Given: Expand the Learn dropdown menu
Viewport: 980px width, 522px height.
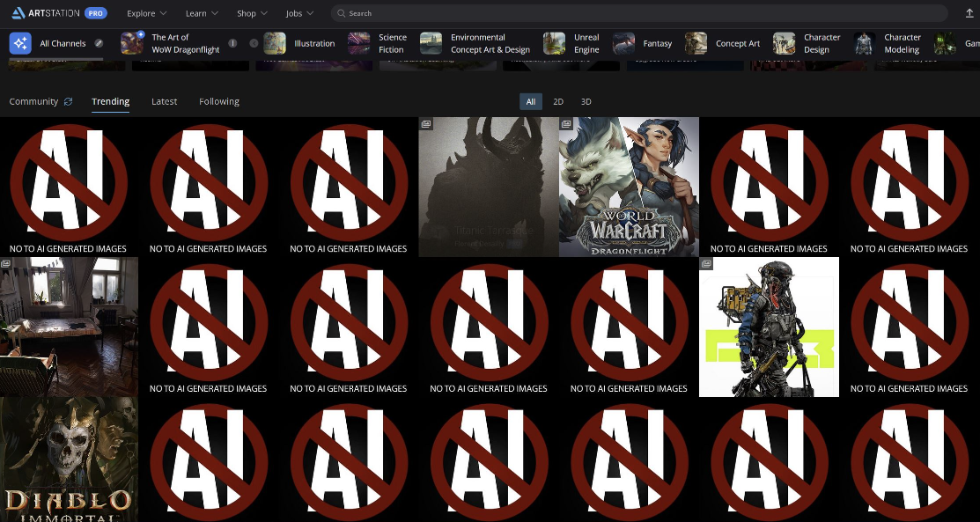Looking at the screenshot, I should pyautogui.click(x=202, y=13).
